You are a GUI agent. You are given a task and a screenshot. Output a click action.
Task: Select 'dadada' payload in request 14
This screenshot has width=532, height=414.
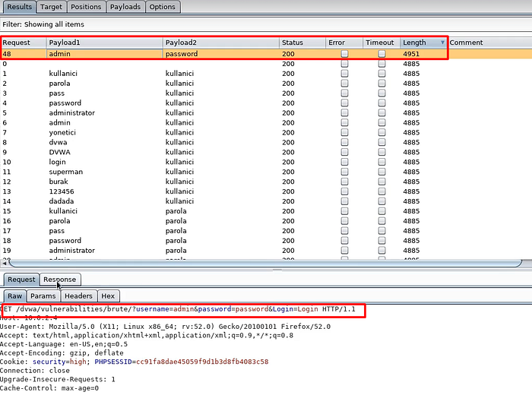tap(62, 201)
